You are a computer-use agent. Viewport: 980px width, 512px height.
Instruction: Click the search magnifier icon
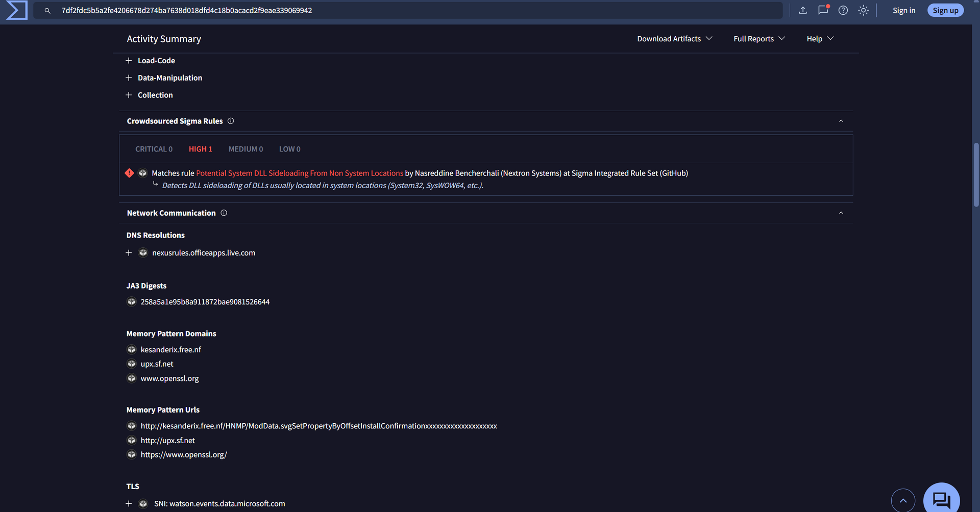[47, 11]
